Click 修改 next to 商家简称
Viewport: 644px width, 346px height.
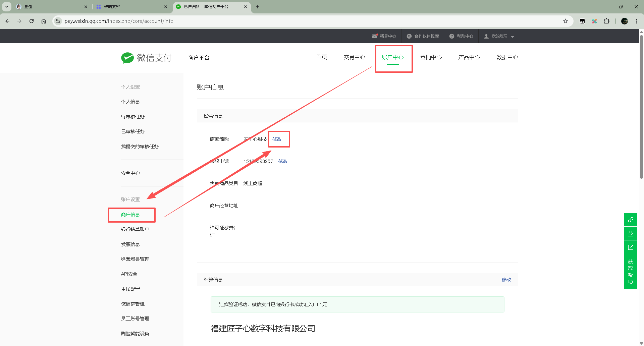point(277,139)
